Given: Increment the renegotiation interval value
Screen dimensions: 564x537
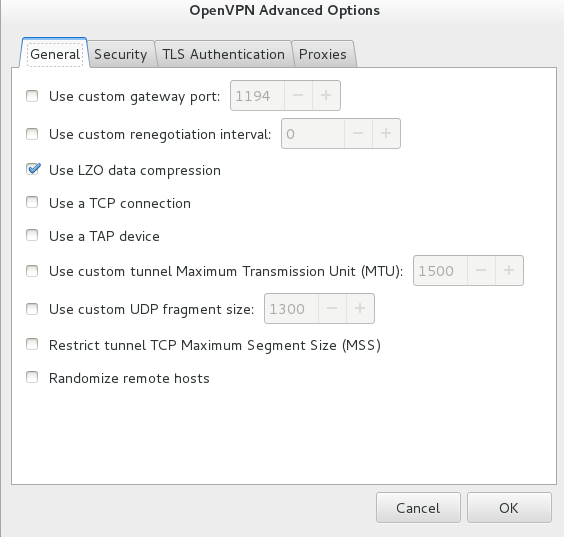Looking at the screenshot, I should [x=386, y=133].
